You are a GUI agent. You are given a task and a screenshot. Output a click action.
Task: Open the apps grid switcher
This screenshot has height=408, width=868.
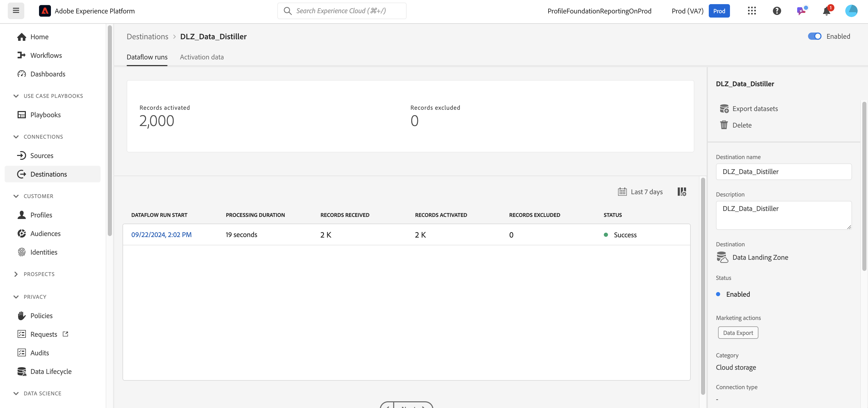tap(752, 11)
